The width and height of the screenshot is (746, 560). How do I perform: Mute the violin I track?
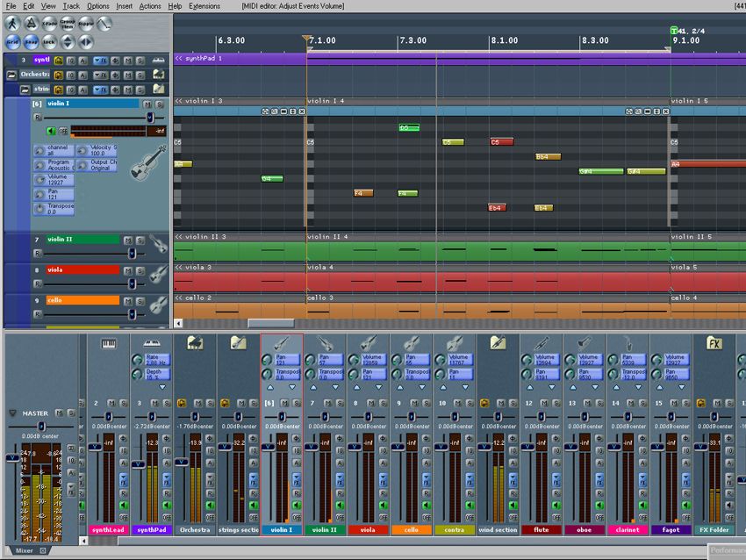pos(147,104)
